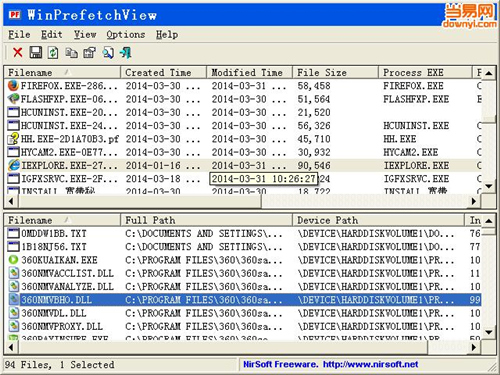Click lower pane scroll up arrow

pyautogui.click(x=489, y=221)
